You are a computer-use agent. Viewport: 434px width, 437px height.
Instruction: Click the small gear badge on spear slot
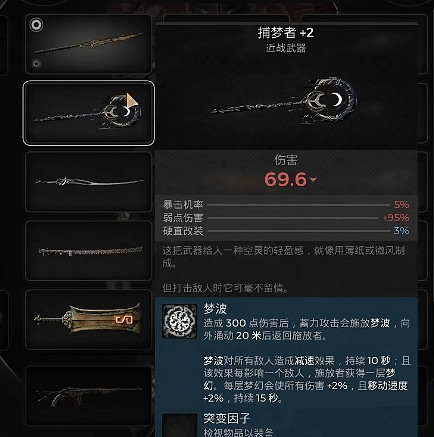coord(36,63)
